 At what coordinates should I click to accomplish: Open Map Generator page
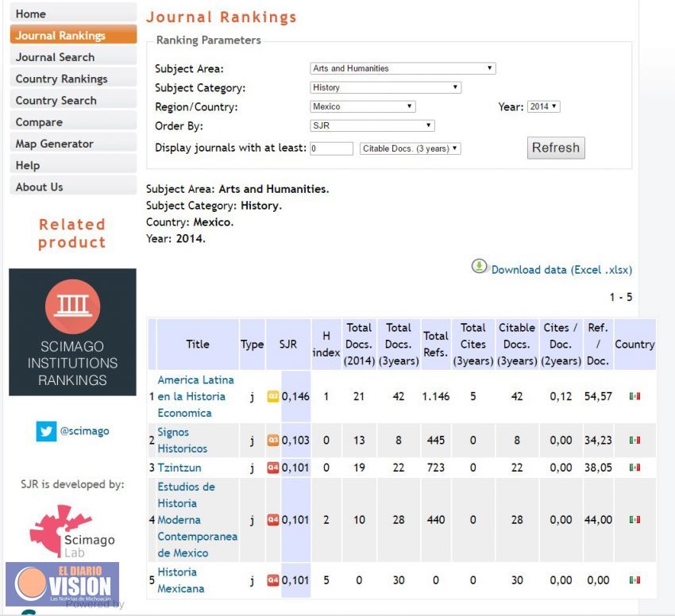click(73, 144)
